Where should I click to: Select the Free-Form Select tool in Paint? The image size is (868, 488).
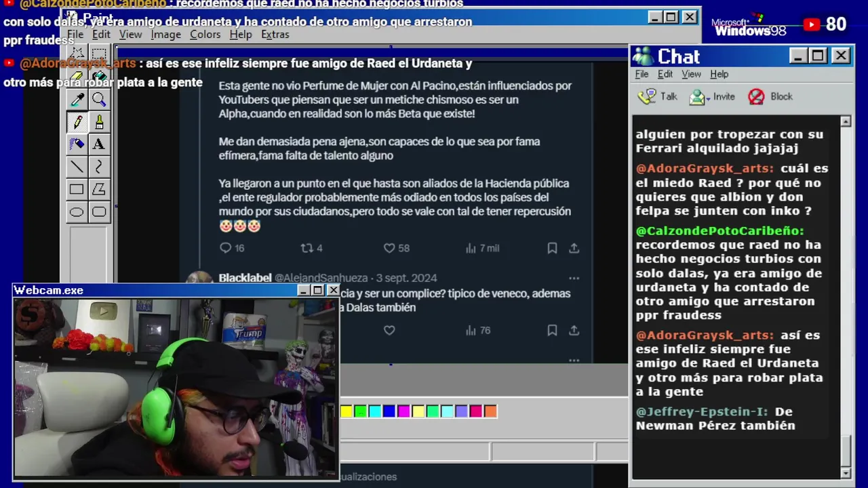click(77, 55)
